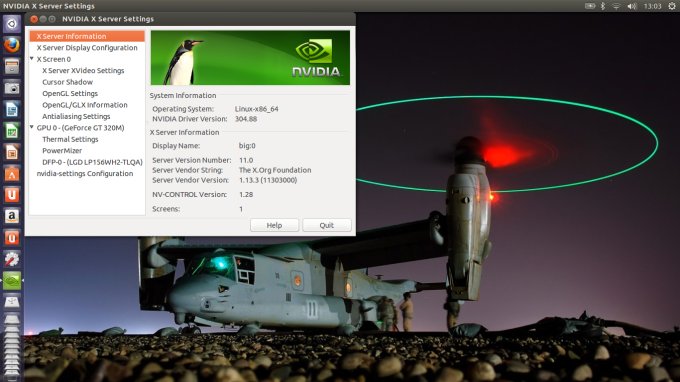
Task: Open Ubuntu Software Center from the dock
Action: (x=12, y=174)
